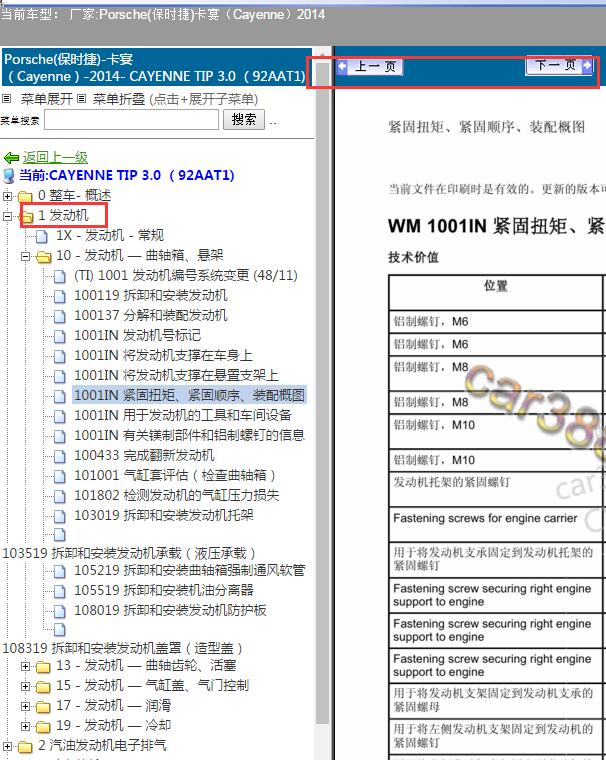Click document icon beside 105219 曲轴箱强制通风软管
Screen dimensions: 606x760
60,571
